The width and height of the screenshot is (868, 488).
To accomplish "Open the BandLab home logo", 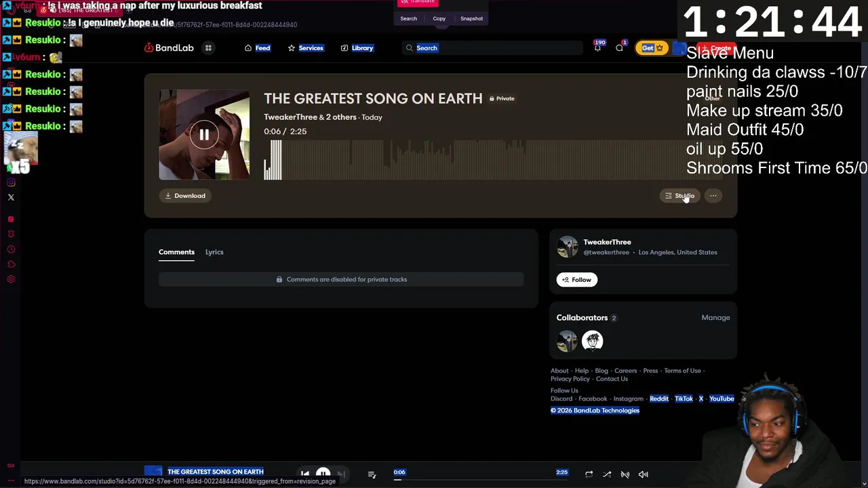I will [x=169, y=48].
